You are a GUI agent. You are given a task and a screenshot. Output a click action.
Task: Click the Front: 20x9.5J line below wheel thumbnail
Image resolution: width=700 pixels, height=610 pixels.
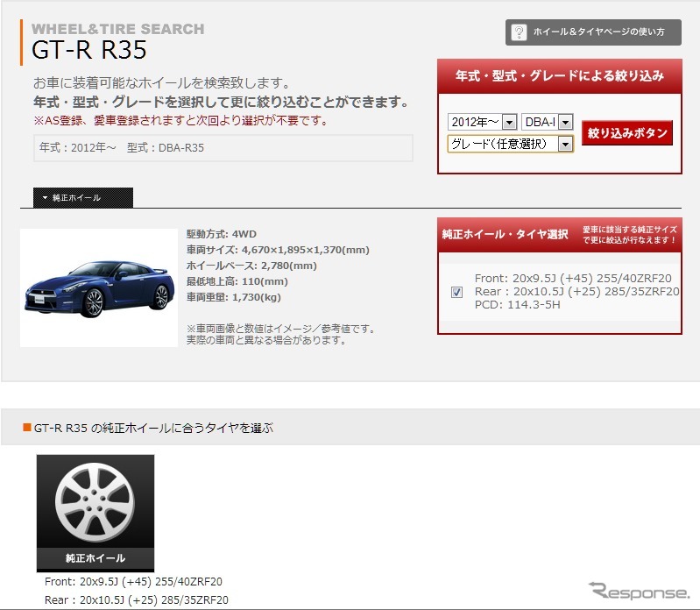[x=133, y=581]
